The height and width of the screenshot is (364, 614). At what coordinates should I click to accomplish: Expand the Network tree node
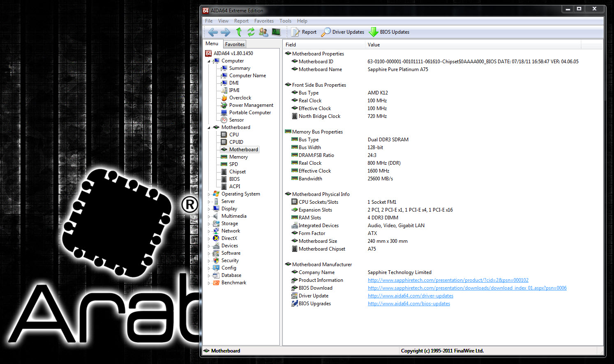209,231
